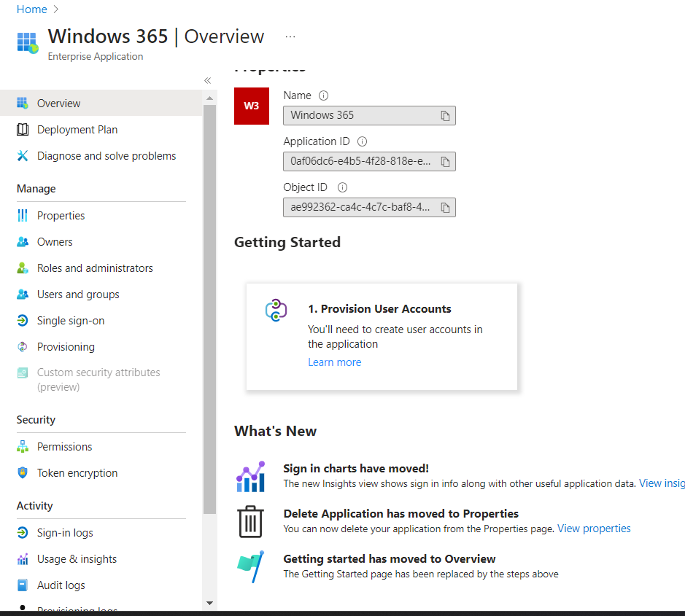This screenshot has width=685, height=616.
Task: Click the Audit logs label
Action: tap(61, 585)
